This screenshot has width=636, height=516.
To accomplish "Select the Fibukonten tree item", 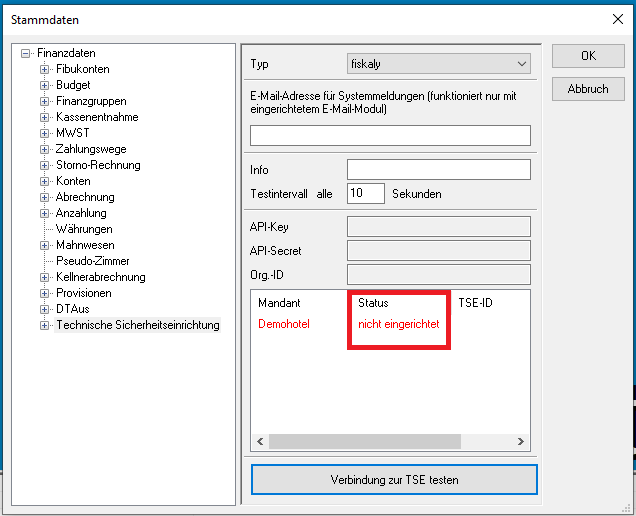I will coord(83,69).
